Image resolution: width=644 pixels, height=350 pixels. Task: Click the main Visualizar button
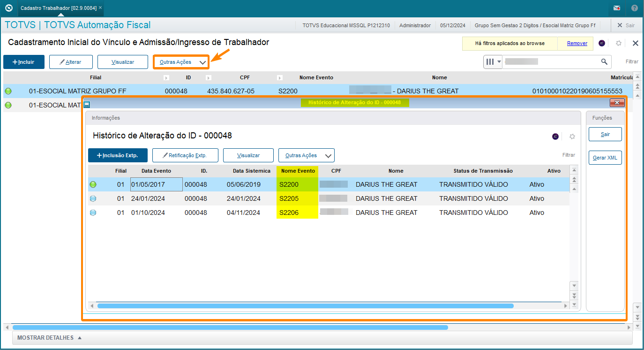[x=123, y=62]
